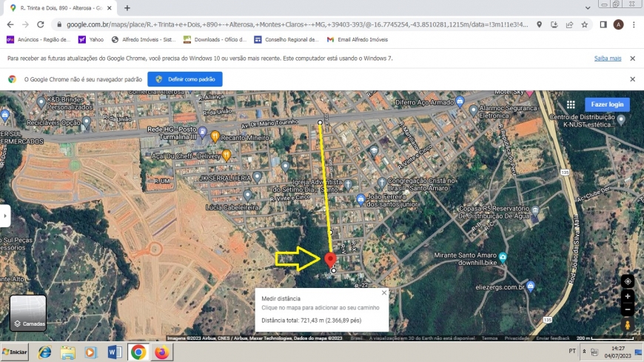Select K&D Brindes Personalizados marker
This screenshot has width=644, height=362.
41,102
